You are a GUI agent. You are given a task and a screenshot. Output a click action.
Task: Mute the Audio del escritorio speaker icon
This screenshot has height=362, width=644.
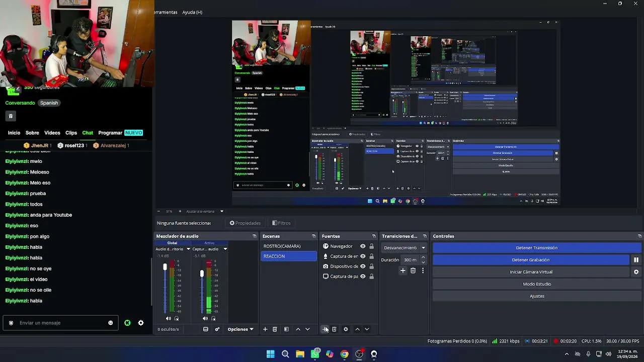tap(168, 318)
